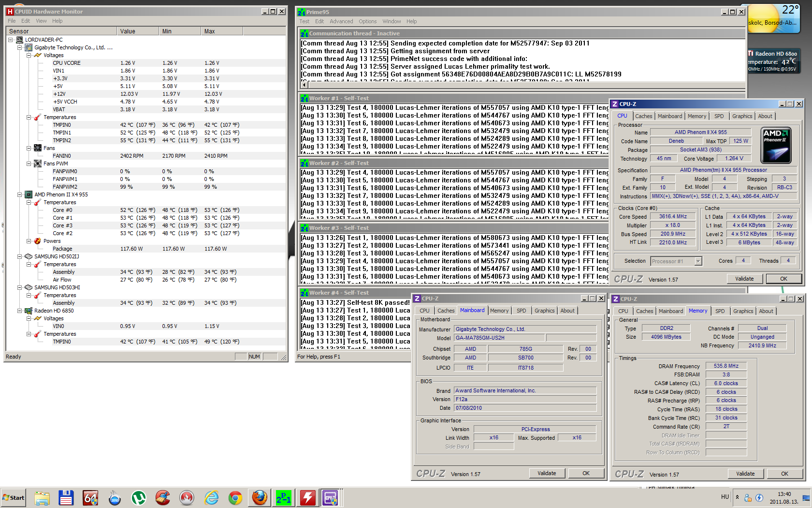Open the Window menu in Prime95

coord(391,21)
